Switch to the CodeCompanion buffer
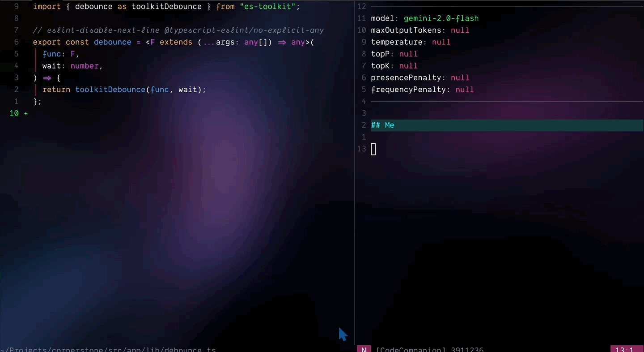 pyautogui.click(x=410, y=350)
